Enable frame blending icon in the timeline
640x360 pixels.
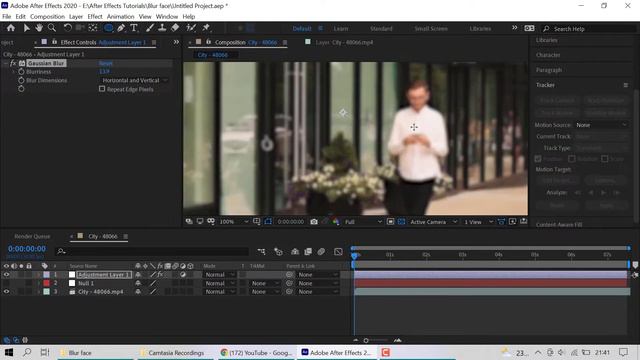308,252
